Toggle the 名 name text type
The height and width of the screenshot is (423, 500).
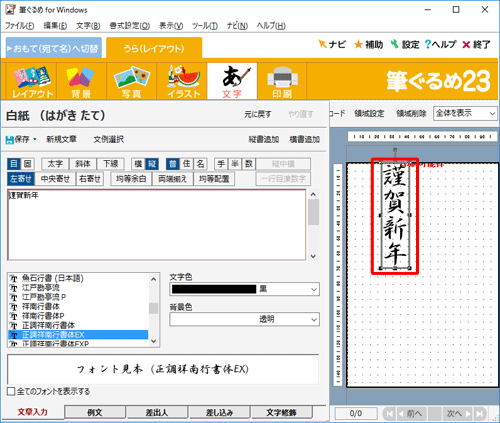200,164
